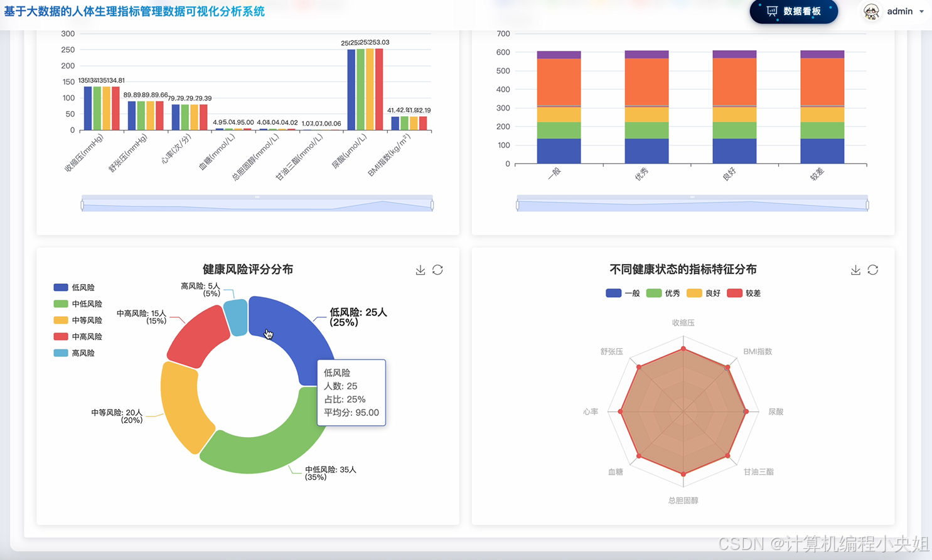Click the light blue 高风险 donut segment

point(237,317)
